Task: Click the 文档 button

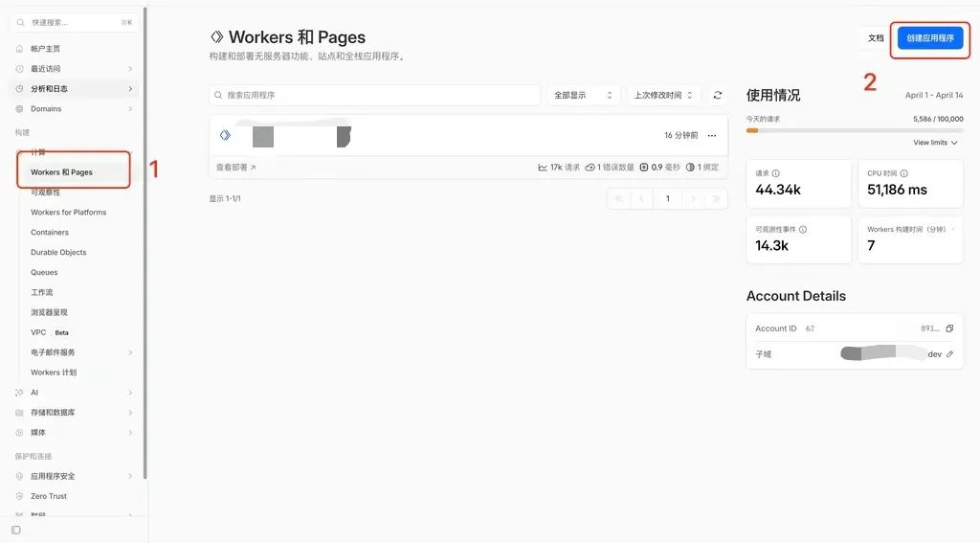Action: coord(876,38)
